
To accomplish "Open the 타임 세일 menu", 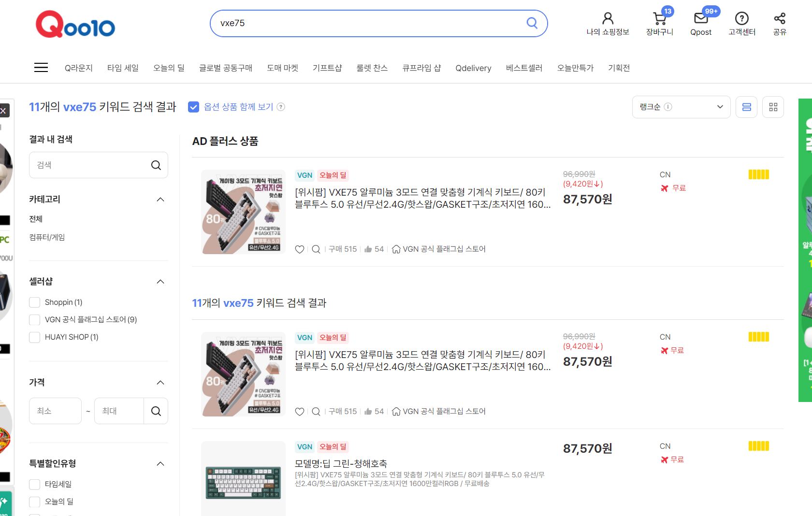I will pyautogui.click(x=123, y=68).
